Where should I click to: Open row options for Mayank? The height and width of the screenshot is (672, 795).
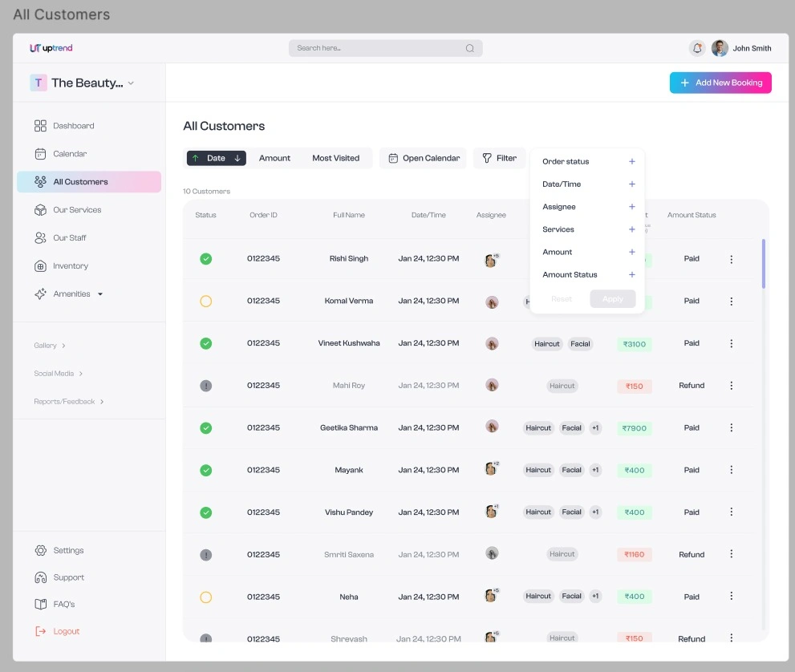(x=731, y=470)
